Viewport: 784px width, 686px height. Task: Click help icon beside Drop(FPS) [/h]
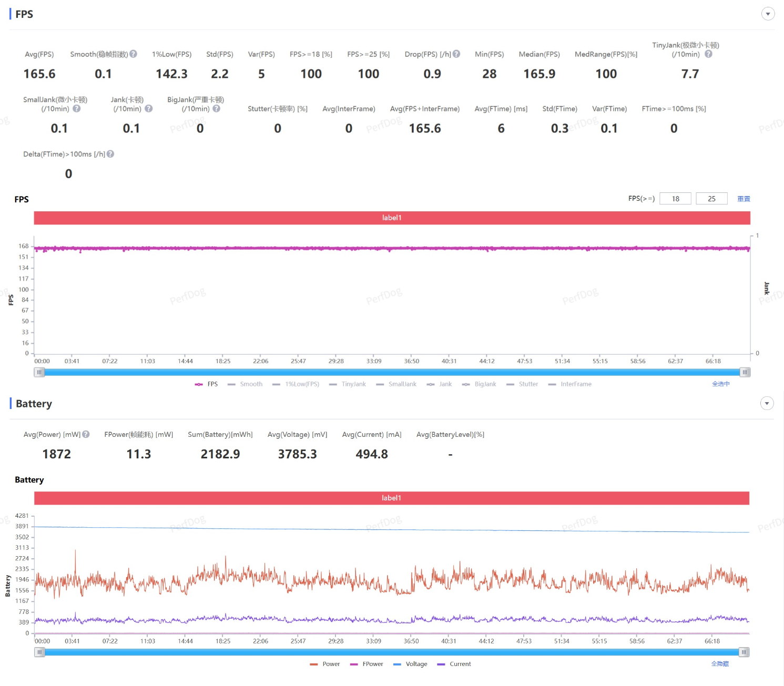[x=456, y=54]
